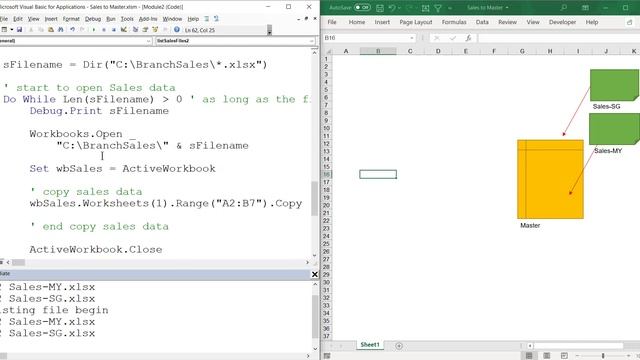
Task: Toggle the AutoSave switch in Excel
Action: click(x=362, y=7)
